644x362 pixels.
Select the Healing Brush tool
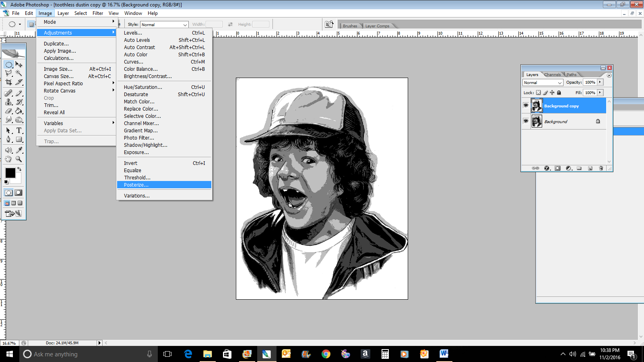[x=9, y=93]
